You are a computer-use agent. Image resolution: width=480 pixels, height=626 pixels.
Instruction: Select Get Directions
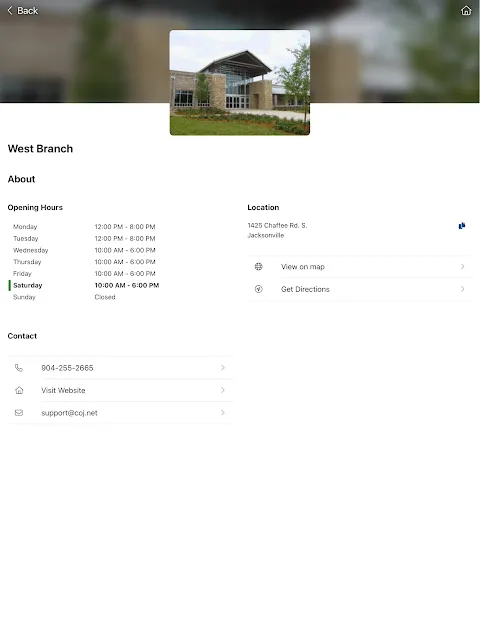305,289
